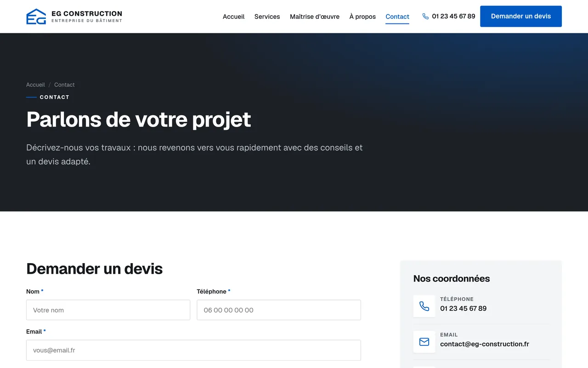This screenshot has height=368, width=588.
Task: Follow the Accueil breadcrumb link
Action: point(35,85)
